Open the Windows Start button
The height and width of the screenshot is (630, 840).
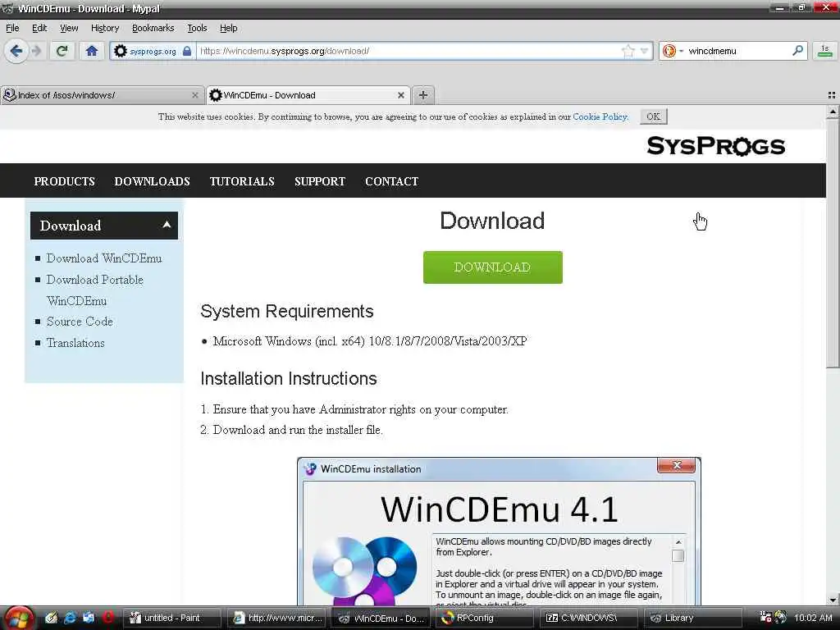click(x=18, y=619)
